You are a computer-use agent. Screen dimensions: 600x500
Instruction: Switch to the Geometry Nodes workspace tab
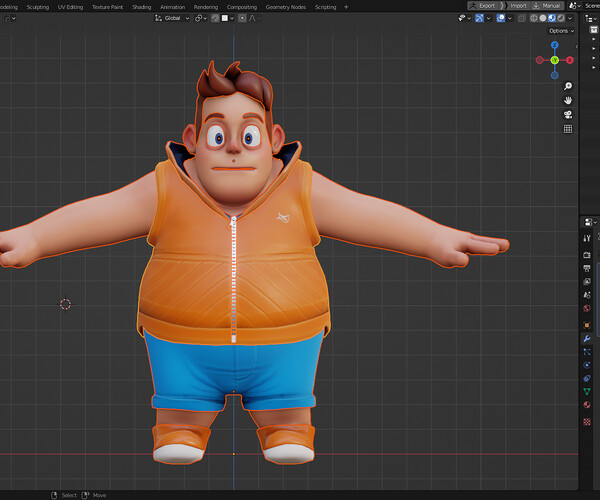(x=285, y=7)
